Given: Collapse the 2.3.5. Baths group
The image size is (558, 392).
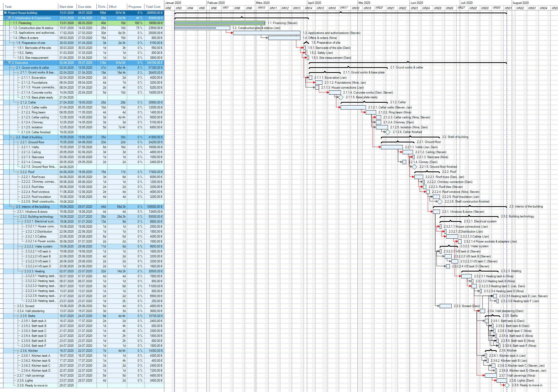Looking at the screenshot, I should click(18, 316).
